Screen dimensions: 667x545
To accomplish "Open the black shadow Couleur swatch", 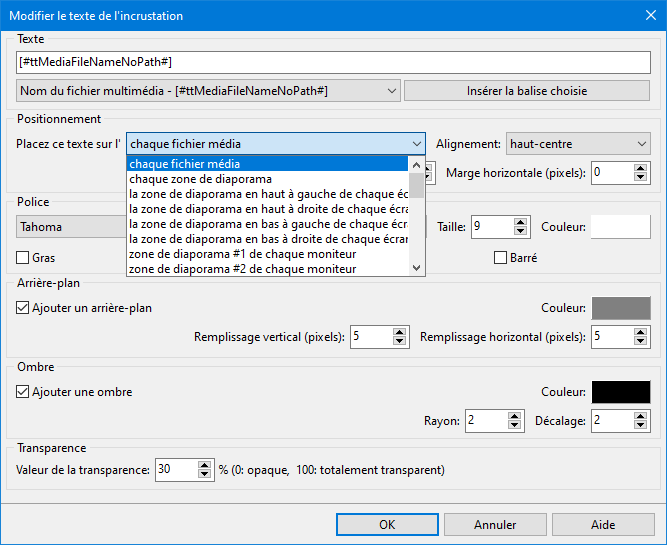I will [621, 392].
